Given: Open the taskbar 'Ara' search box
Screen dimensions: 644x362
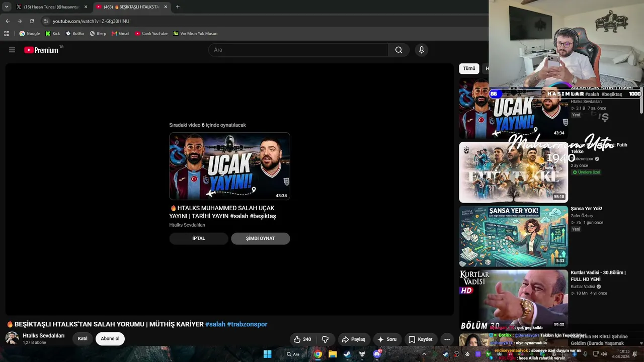Looking at the screenshot, I should click(293, 354).
